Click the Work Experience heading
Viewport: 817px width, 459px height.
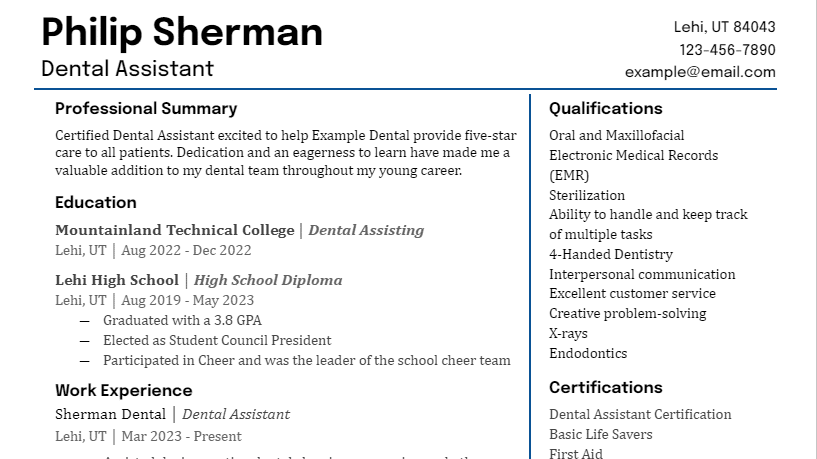coord(123,390)
